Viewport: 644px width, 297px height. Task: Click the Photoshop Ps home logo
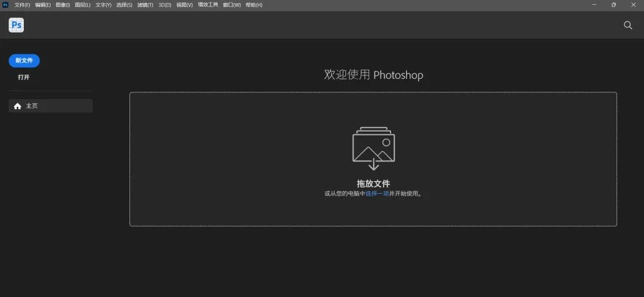[17, 25]
